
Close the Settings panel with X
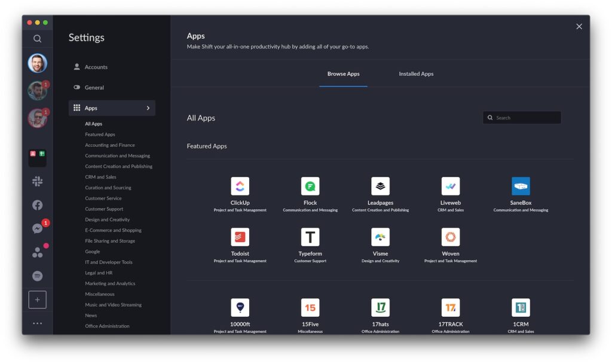[579, 26]
